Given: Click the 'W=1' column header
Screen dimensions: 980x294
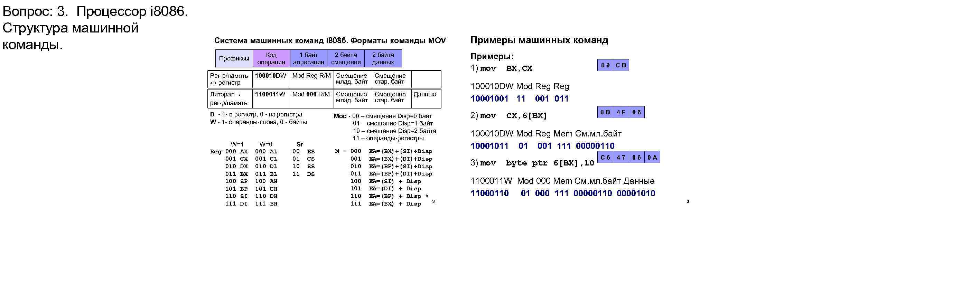Looking at the screenshot, I should point(237,144).
